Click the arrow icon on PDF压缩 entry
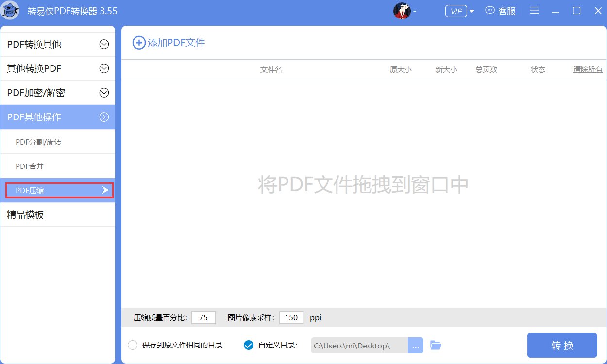Image resolution: width=607 pixels, height=364 pixels. (x=105, y=190)
